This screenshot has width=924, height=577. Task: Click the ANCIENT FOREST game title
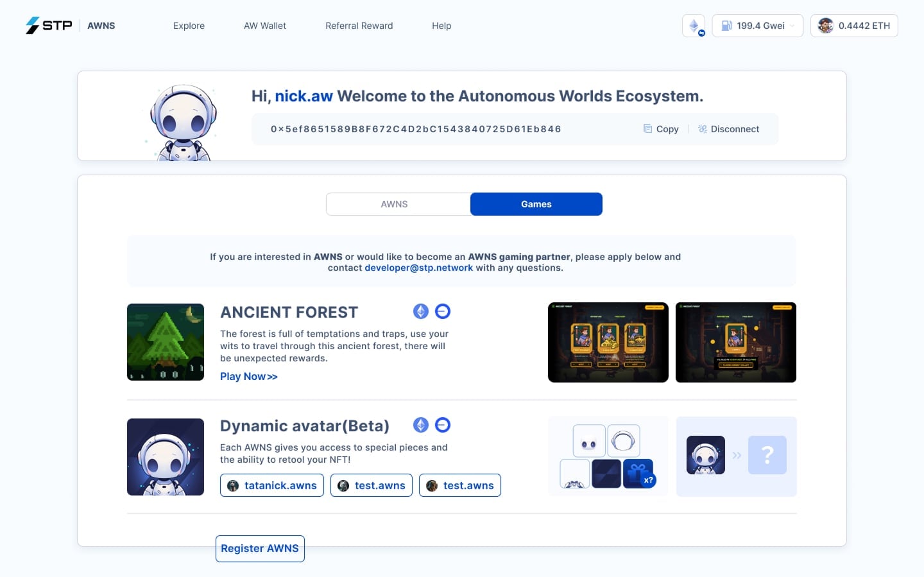click(x=289, y=313)
